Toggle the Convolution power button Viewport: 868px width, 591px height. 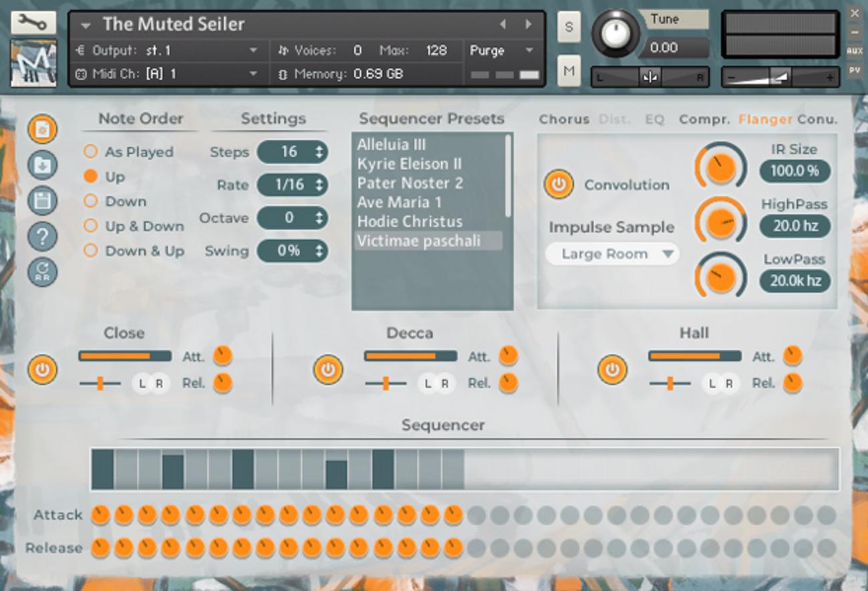(x=559, y=184)
